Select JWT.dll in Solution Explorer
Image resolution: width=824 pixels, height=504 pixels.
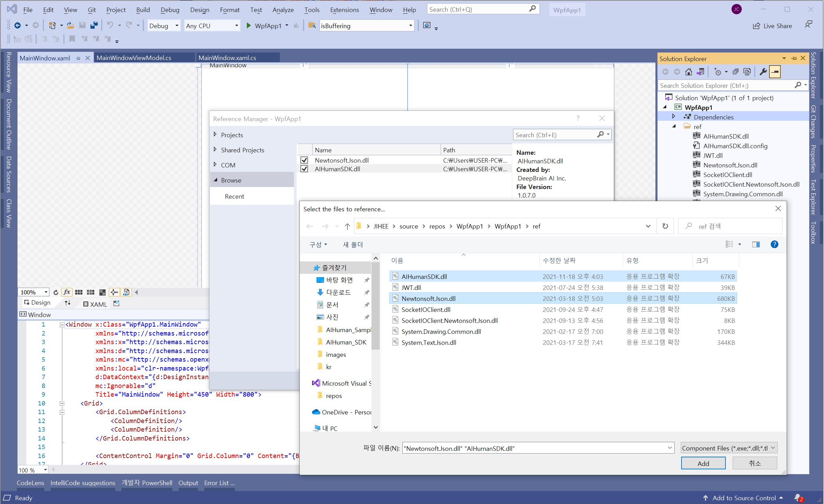712,155
